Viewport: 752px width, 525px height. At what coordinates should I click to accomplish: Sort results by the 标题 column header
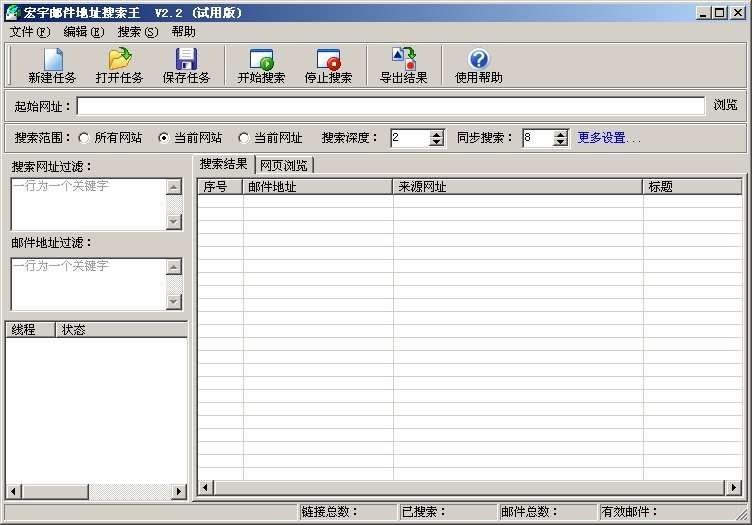692,187
